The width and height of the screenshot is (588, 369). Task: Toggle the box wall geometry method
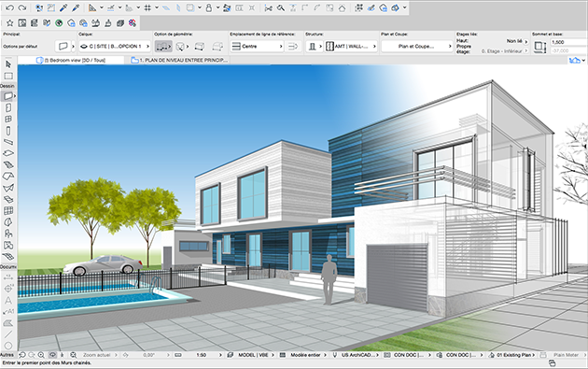(x=200, y=46)
